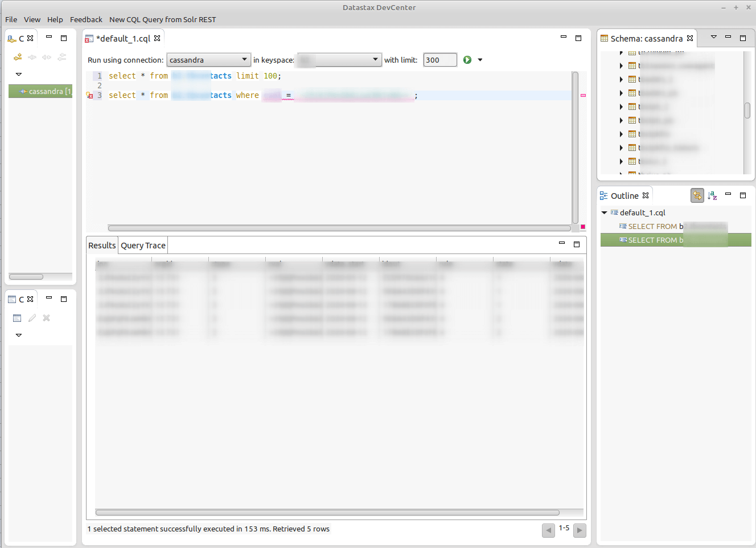Click the grayed pencil edit script icon

click(32, 318)
